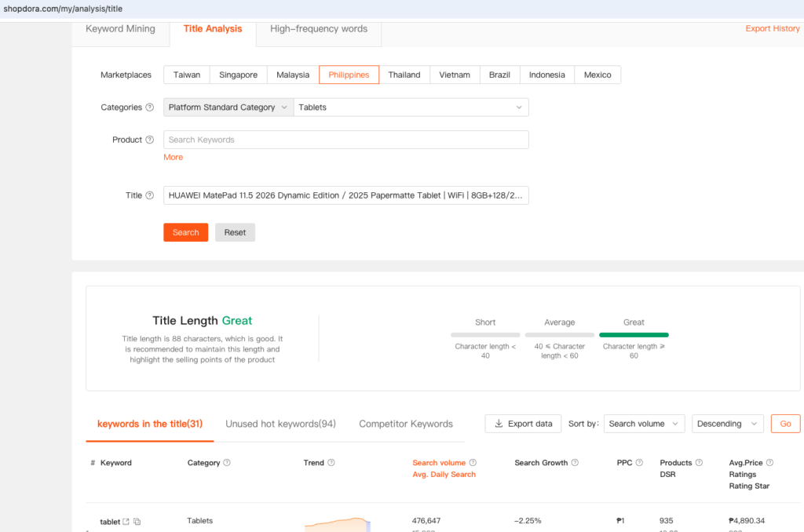Click help icon next to Search Growth header
Image resolution: width=804 pixels, height=532 pixels.
[x=575, y=463]
